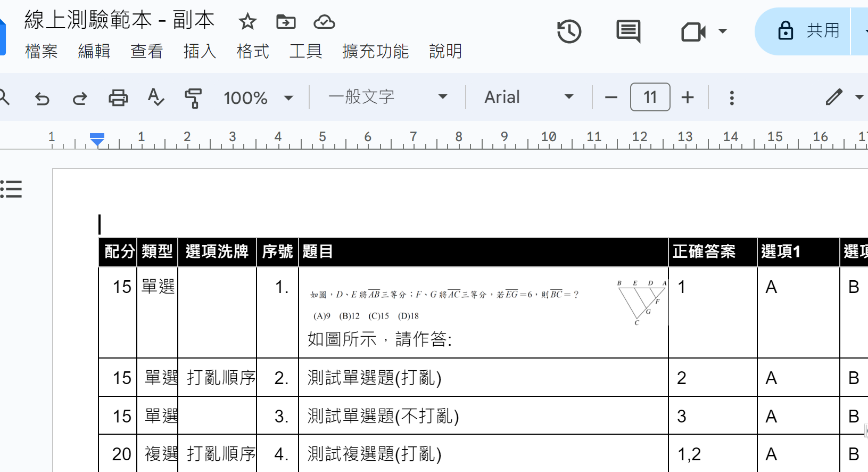868x472 pixels.
Task: Print the document using printer icon
Action: click(118, 98)
